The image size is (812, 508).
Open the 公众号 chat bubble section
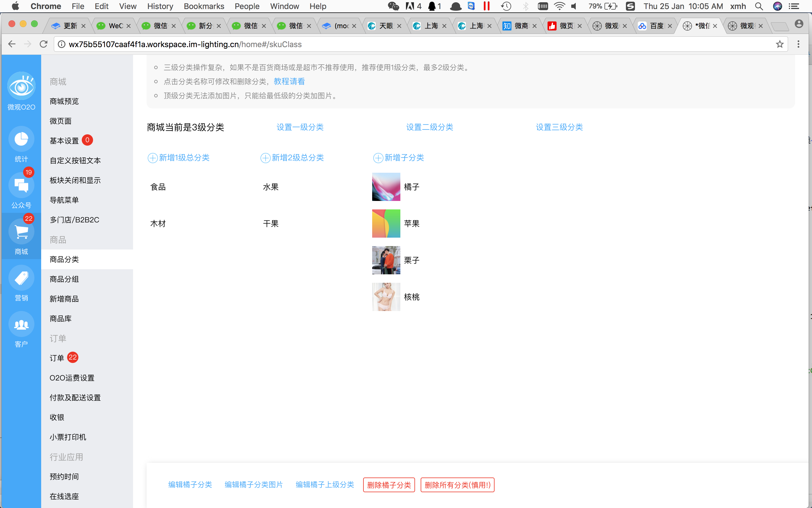click(21, 185)
